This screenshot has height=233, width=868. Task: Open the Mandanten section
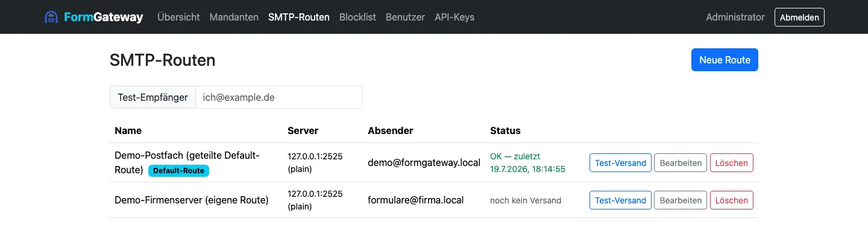click(x=234, y=17)
